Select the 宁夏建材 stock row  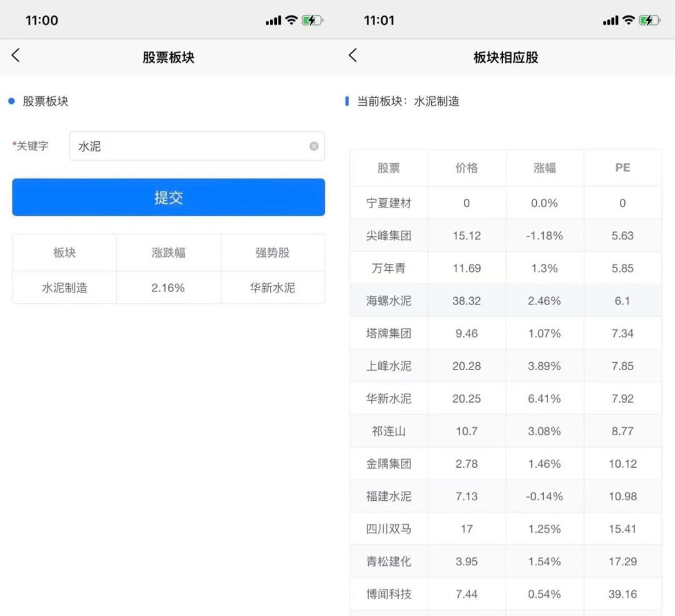click(x=388, y=203)
